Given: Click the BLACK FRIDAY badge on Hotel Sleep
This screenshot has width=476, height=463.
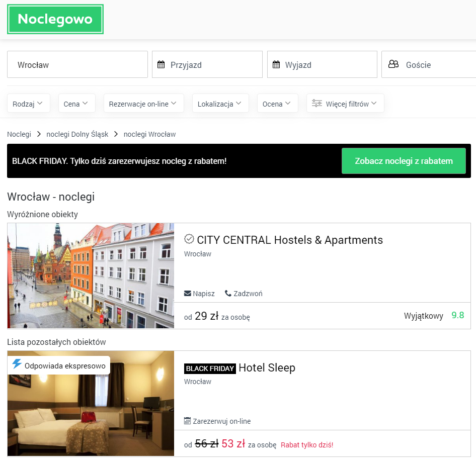Looking at the screenshot, I should tap(210, 368).
